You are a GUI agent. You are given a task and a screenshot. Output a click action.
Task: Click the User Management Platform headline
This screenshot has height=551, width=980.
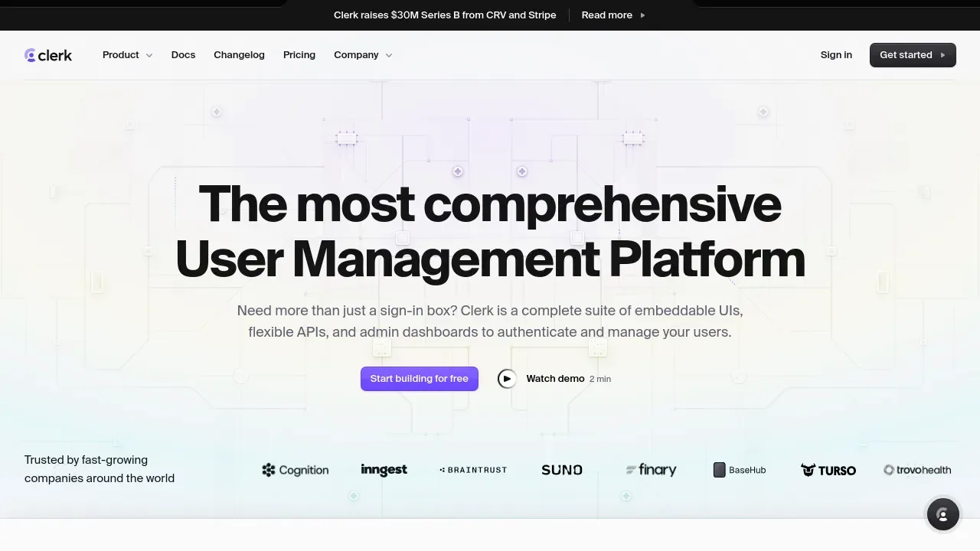[490, 259]
